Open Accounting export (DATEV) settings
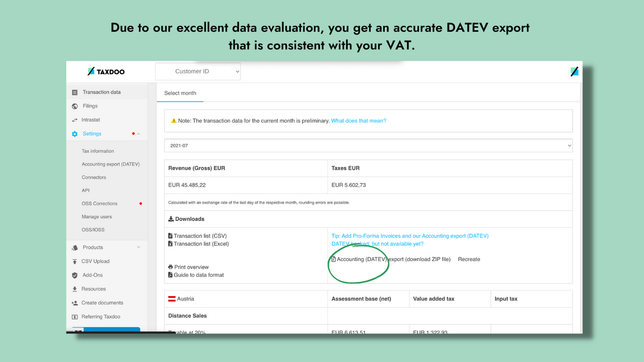644x362 pixels. pos(111,164)
